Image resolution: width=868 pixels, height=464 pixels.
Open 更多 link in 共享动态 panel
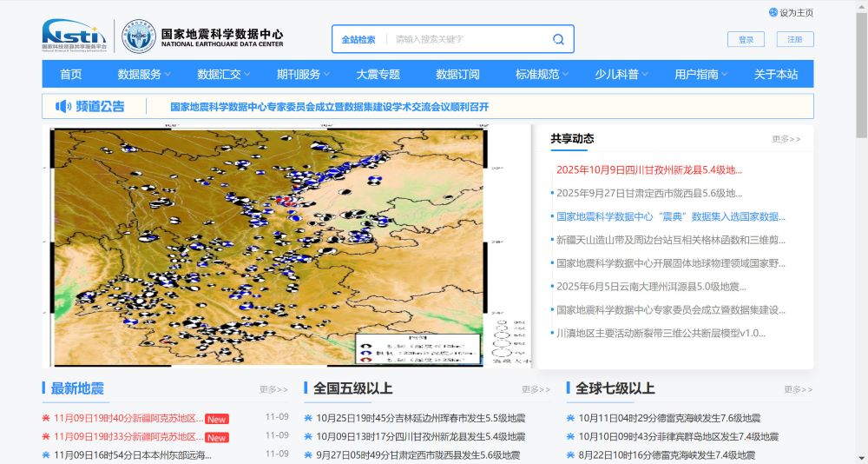point(786,139)
